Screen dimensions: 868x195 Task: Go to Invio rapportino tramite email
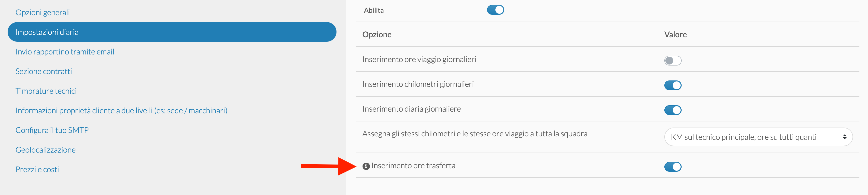pyautogui.click(x=65, y=52)
